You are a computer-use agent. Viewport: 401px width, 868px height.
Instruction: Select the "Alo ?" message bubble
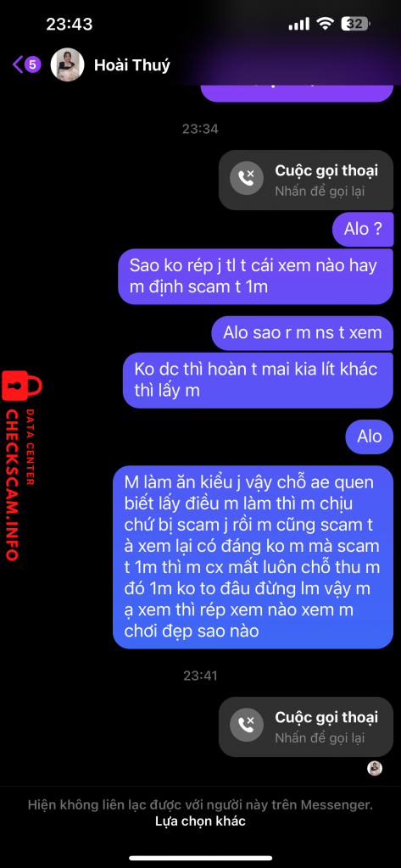coord(363,229)
